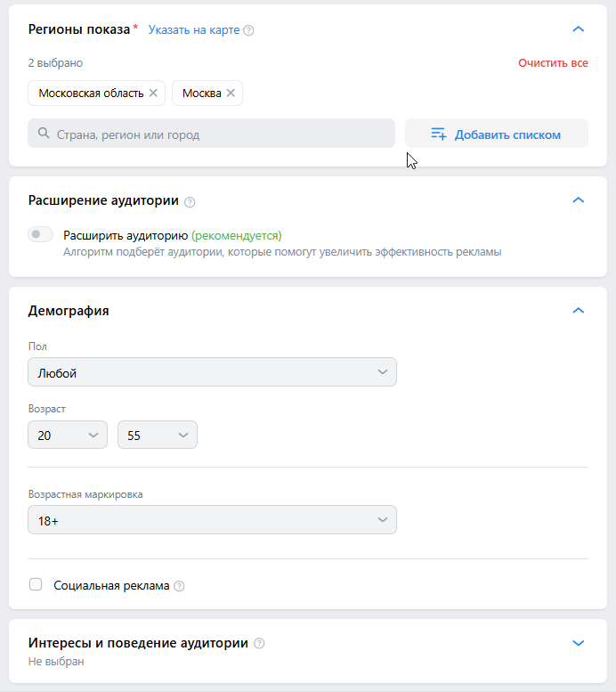Click help icon next to Социальная реклама

180,586
